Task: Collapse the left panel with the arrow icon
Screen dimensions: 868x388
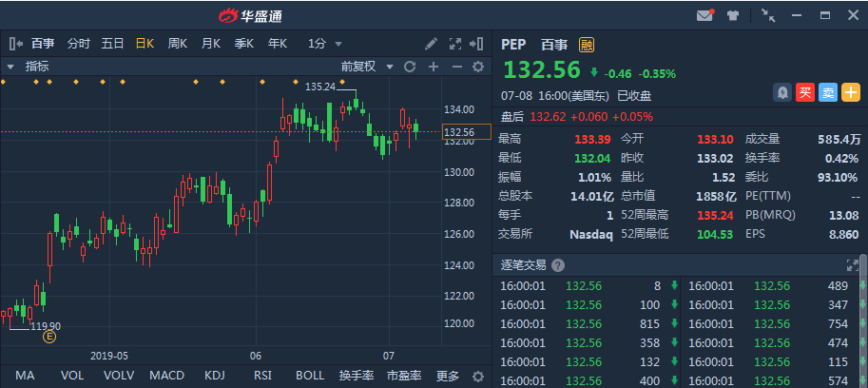Action: (16, 44)
